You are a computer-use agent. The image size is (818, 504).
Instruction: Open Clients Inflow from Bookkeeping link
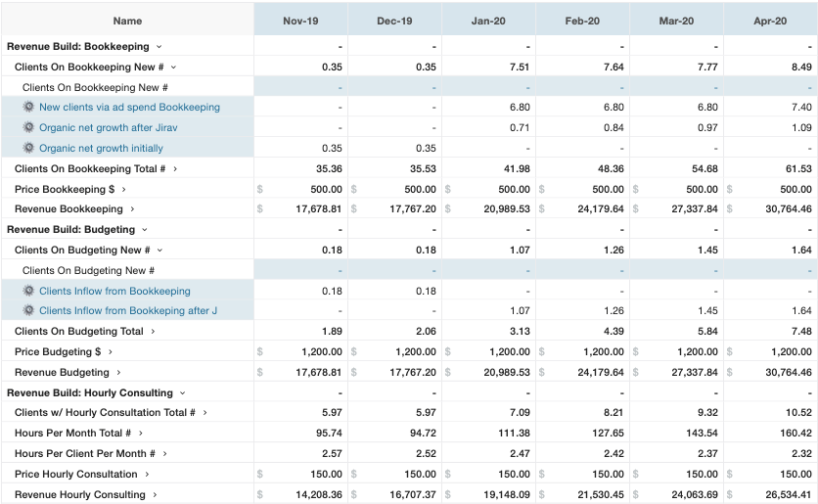point(114,291)
